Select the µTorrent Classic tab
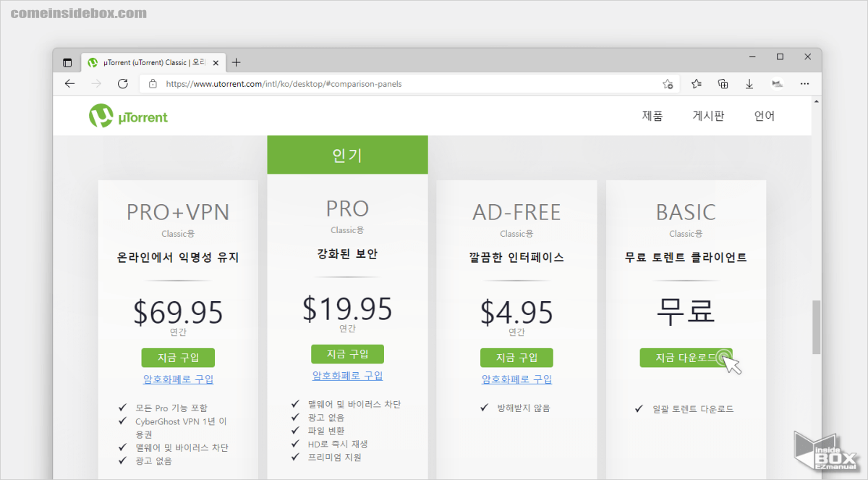868x480 pixels. pos(153,62)
